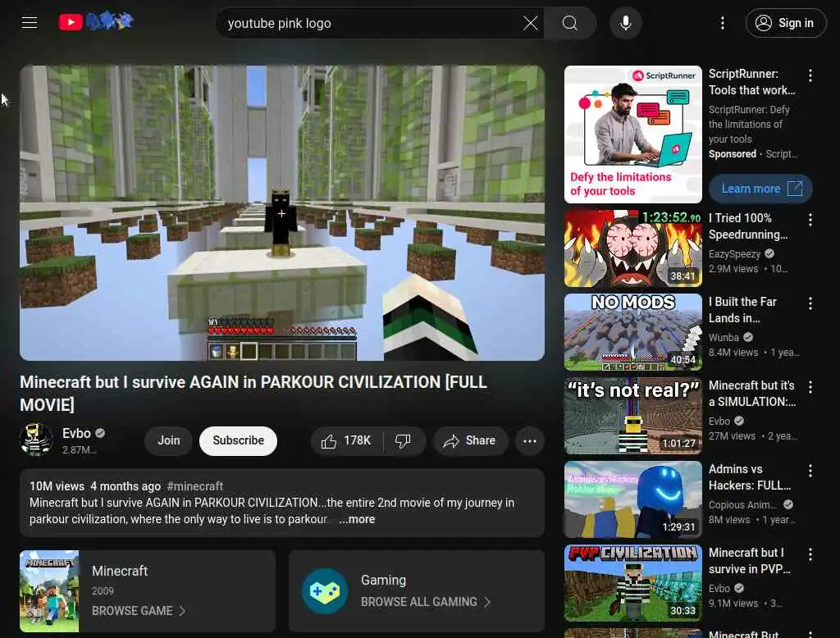The image size is (840, 638).
Task: Clear the search box text
Action: coord(531,23)
